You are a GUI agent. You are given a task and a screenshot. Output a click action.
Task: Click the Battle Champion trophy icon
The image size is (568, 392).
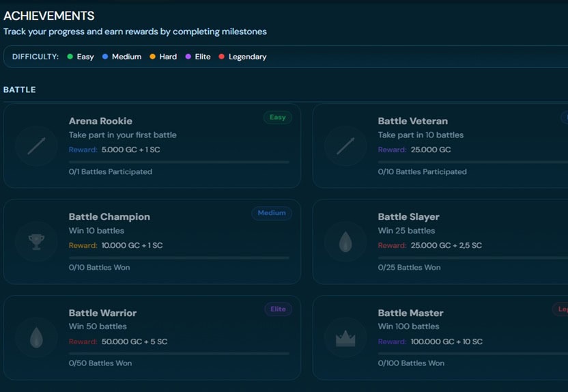click(x=36, y=242)
